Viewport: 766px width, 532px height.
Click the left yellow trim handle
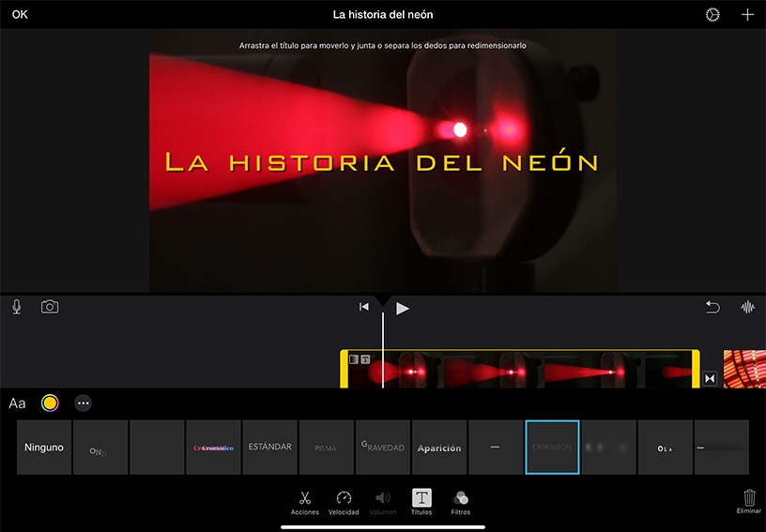(344, 370)
